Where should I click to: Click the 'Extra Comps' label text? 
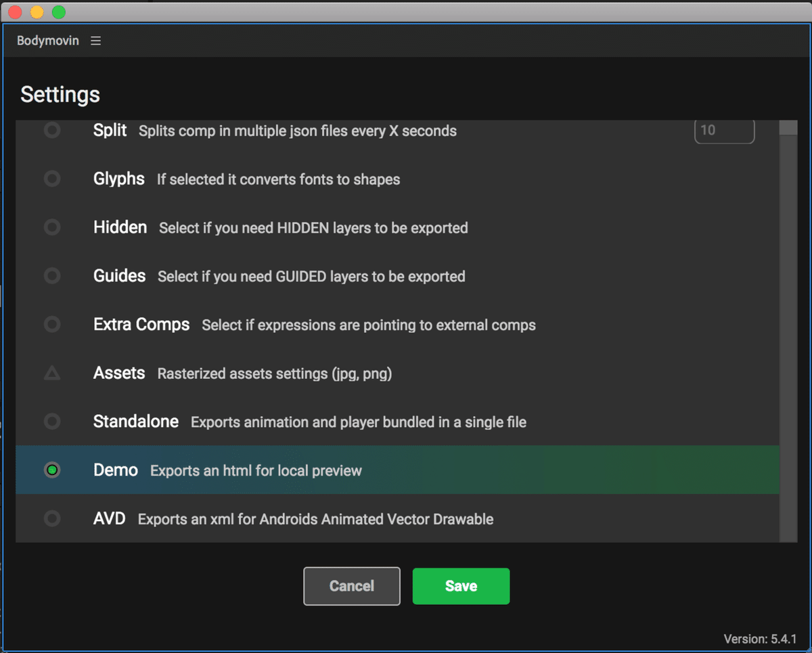141,325
